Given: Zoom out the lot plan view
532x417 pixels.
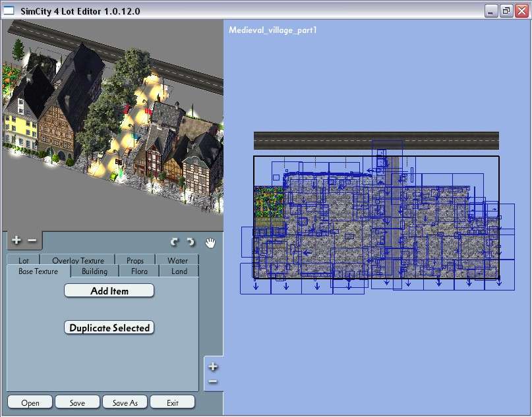Looking at the screenshot, I should coord(213,381).
